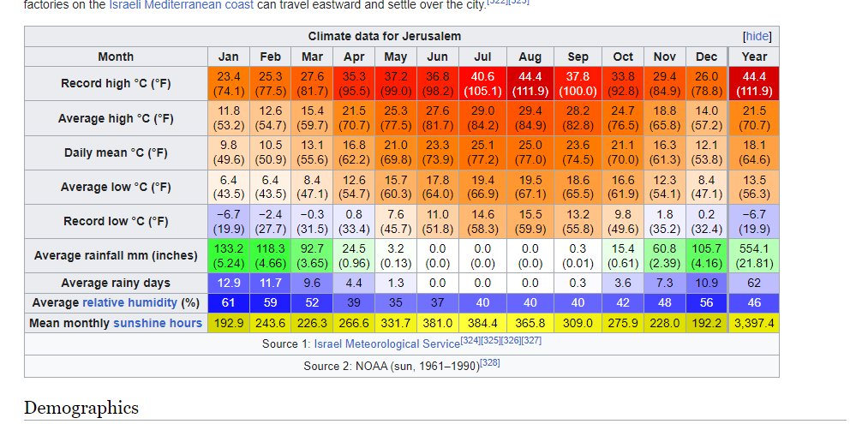
Task: Select the yellow 365.8 August sunshine cell
Action: 530,323
